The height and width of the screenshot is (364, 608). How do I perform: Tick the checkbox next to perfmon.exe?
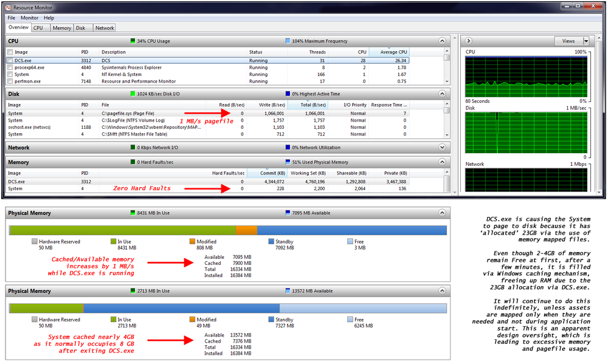pos(10,81)
